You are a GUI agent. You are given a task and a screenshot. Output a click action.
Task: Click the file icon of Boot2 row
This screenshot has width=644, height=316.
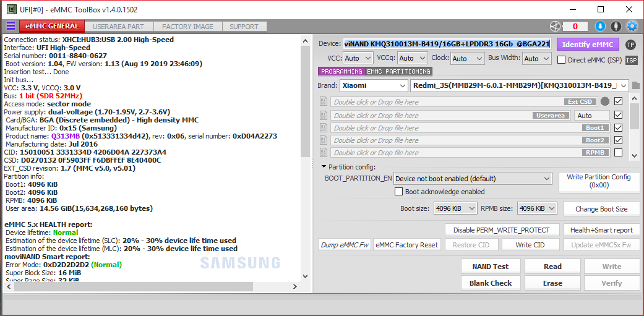tap(324, 140)
